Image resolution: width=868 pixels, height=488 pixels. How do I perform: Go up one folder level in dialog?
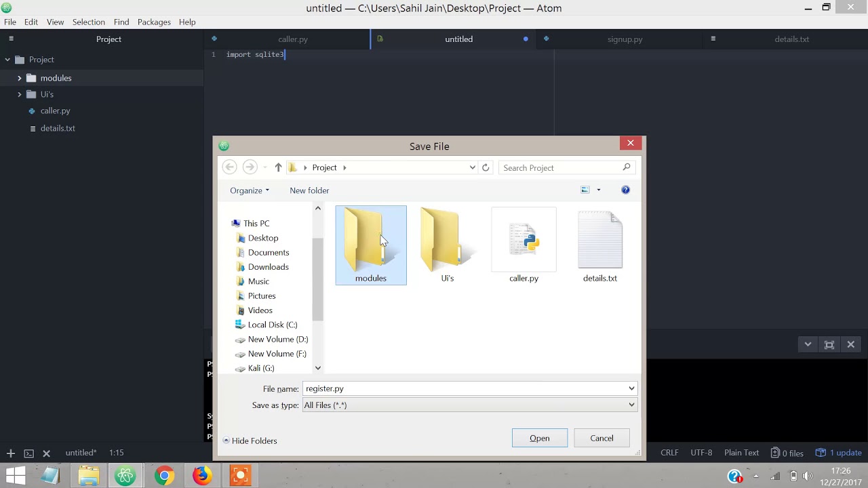[278, 167]
